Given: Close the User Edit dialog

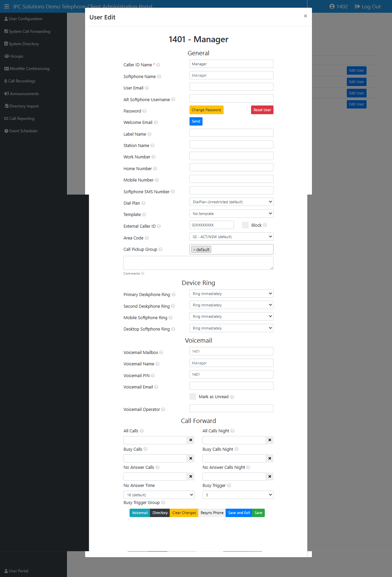Looking at the screenshot, I should [x=305, y=16].
